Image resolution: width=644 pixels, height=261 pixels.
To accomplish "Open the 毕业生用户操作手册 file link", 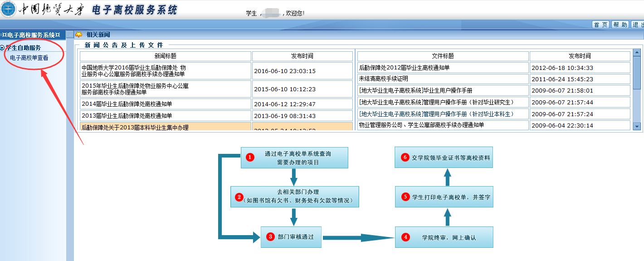I will [415, 90].
